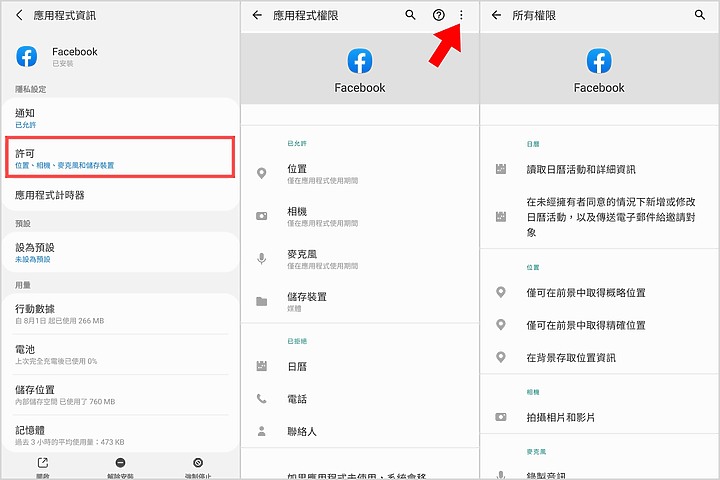720x480 pixels.
Task: Tap location pin icon beside 位置
Action: 262,173
